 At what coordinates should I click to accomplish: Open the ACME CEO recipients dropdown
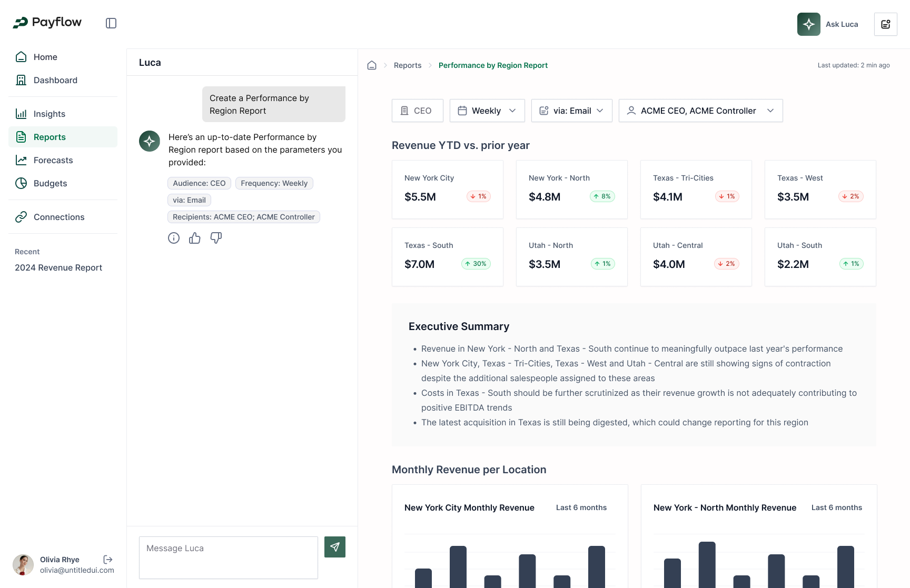(700, 111)
